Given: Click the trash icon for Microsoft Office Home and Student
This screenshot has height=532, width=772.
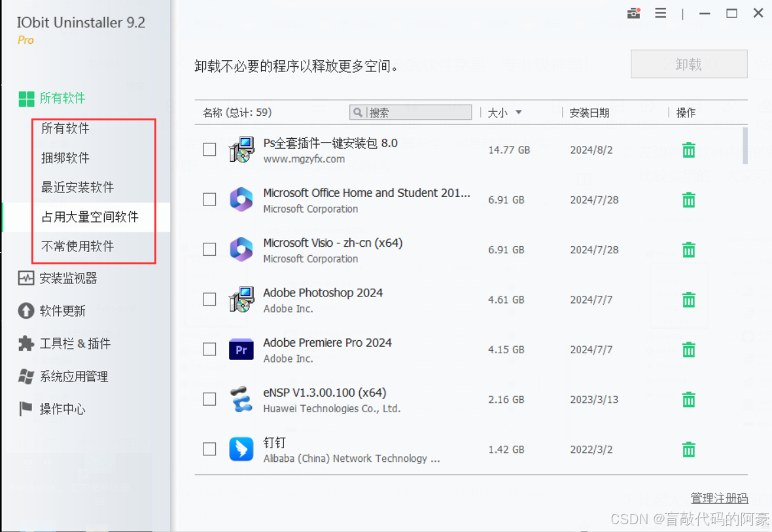Looking at the screenshot, I should pyautogui.click(x=689, y=200).
